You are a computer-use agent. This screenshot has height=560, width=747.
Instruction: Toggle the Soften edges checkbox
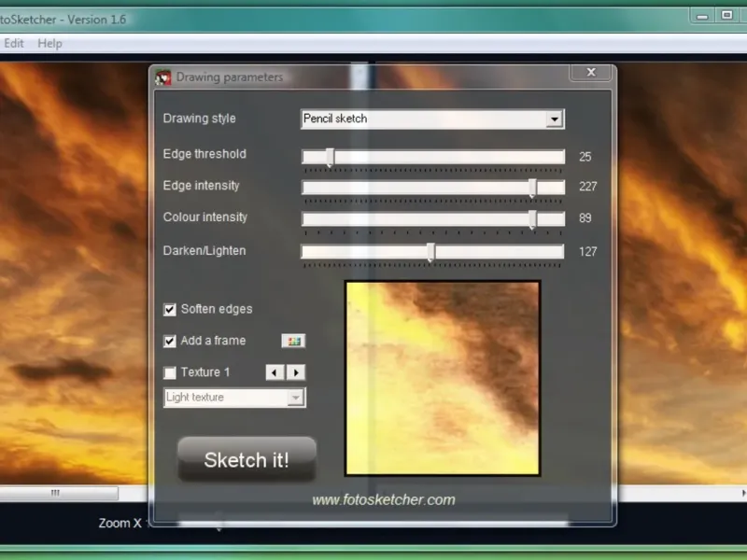coord(170,310)
